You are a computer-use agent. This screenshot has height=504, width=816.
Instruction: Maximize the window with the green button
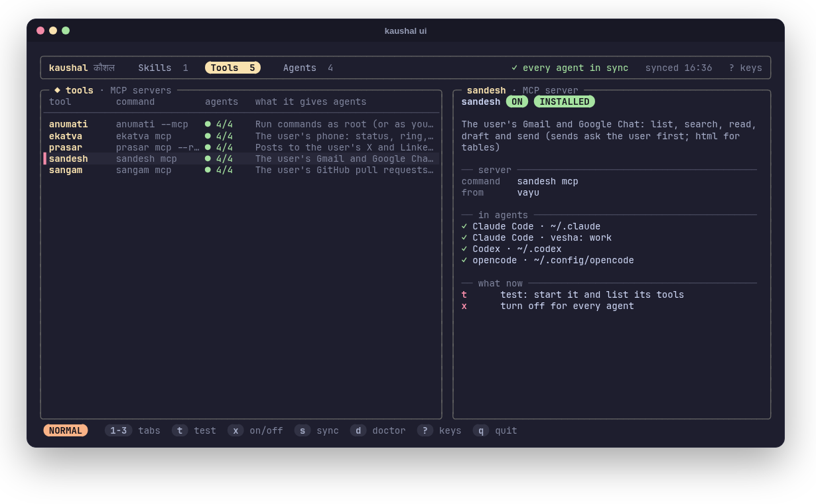point(66,31)
